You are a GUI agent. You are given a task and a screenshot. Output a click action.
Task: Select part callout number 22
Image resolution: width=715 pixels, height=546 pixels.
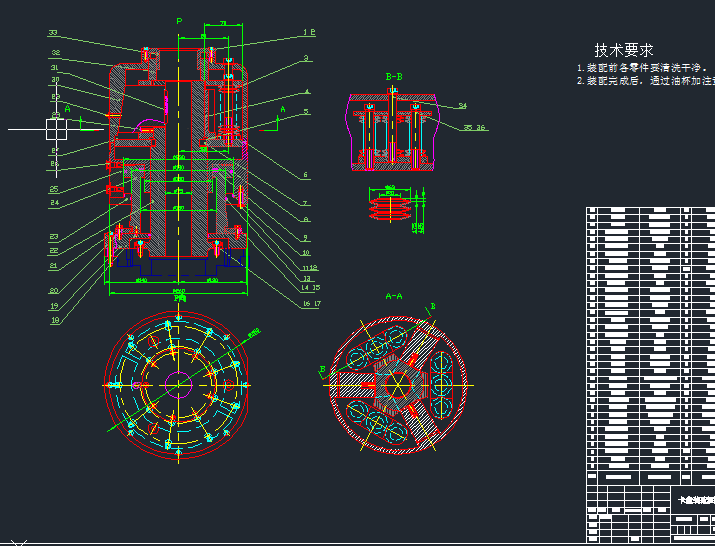pyautogui.click(x=54, y=251)
